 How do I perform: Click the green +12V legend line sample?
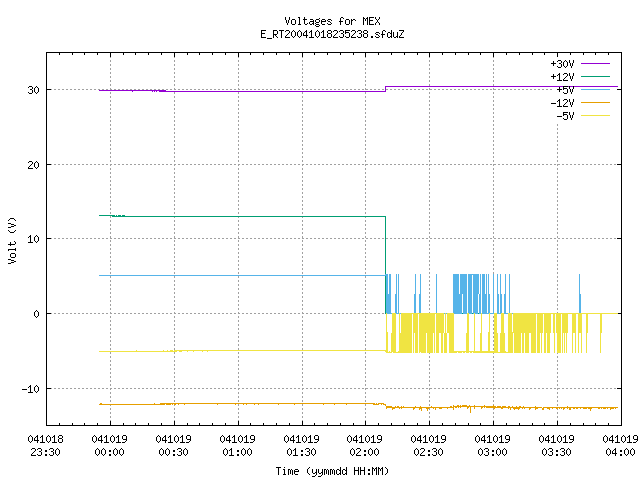click(x=595, y=76)
